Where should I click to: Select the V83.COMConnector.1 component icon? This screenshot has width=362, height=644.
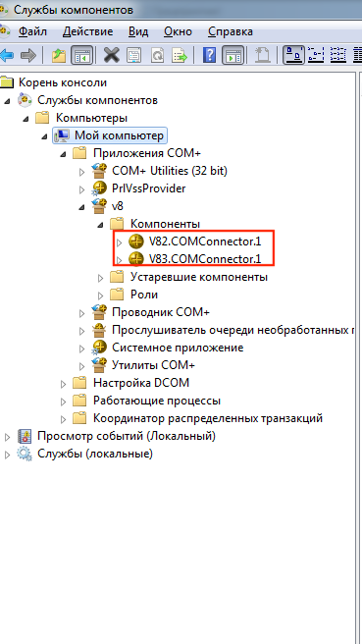(136, 259)
